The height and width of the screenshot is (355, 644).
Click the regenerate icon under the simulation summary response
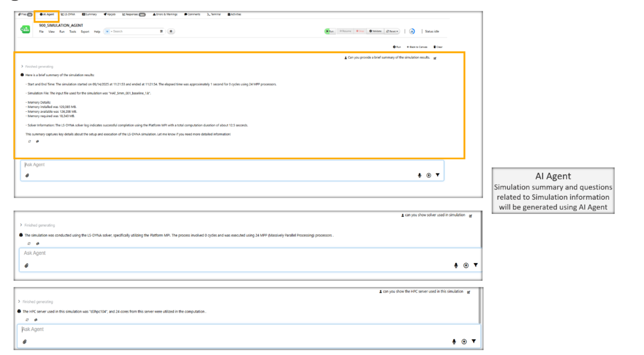point(29,142)
